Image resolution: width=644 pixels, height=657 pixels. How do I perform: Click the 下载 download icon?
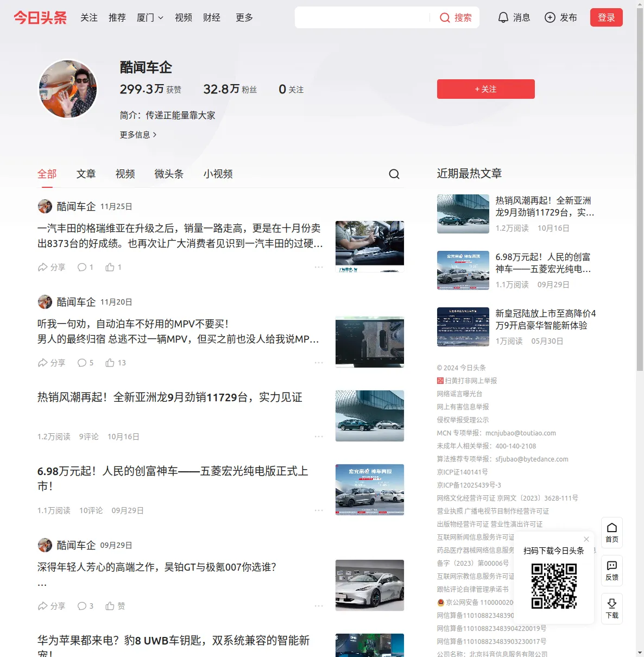612,609
